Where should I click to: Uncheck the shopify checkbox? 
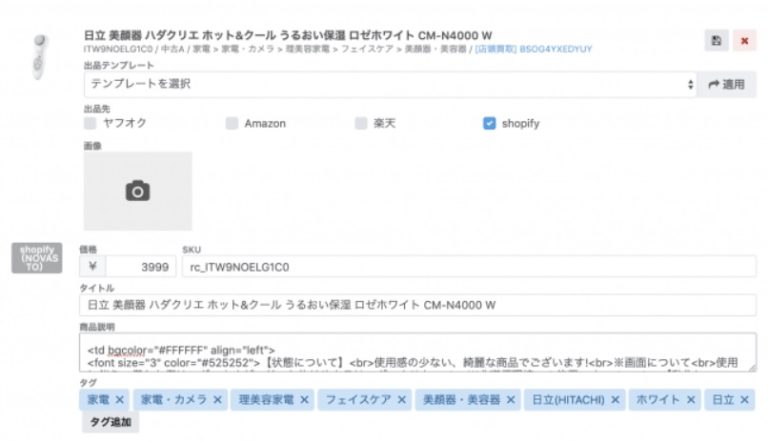[489, 123]
